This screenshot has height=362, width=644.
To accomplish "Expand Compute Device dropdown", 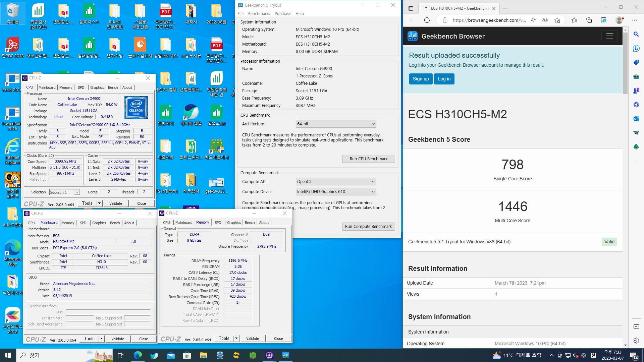I will tap(336, 192).
